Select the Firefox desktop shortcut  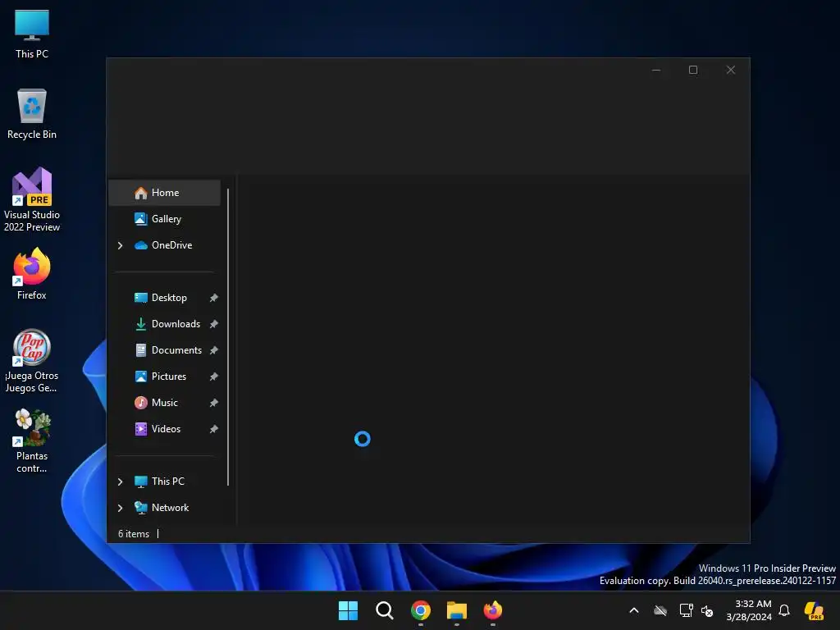32,274
